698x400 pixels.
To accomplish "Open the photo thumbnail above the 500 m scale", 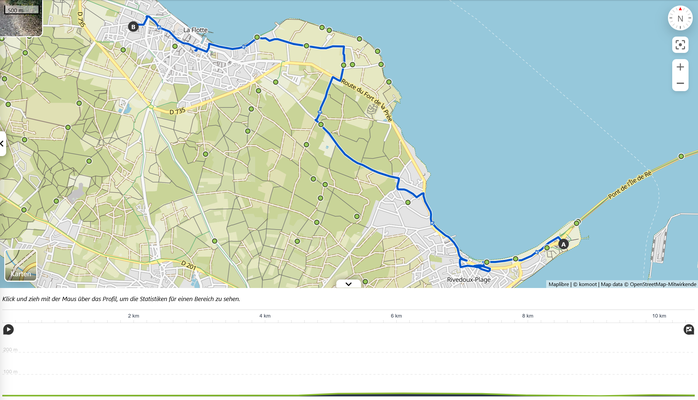I will coord(21,18).
